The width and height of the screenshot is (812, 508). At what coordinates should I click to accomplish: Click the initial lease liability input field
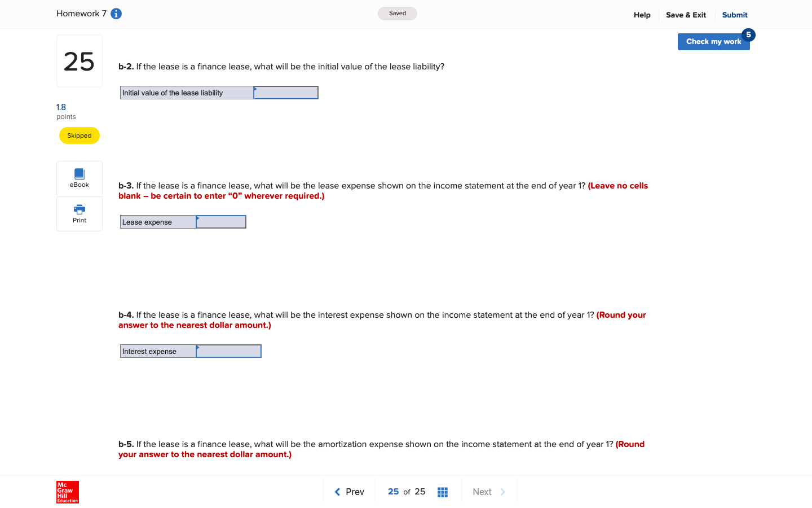(285, 92)
